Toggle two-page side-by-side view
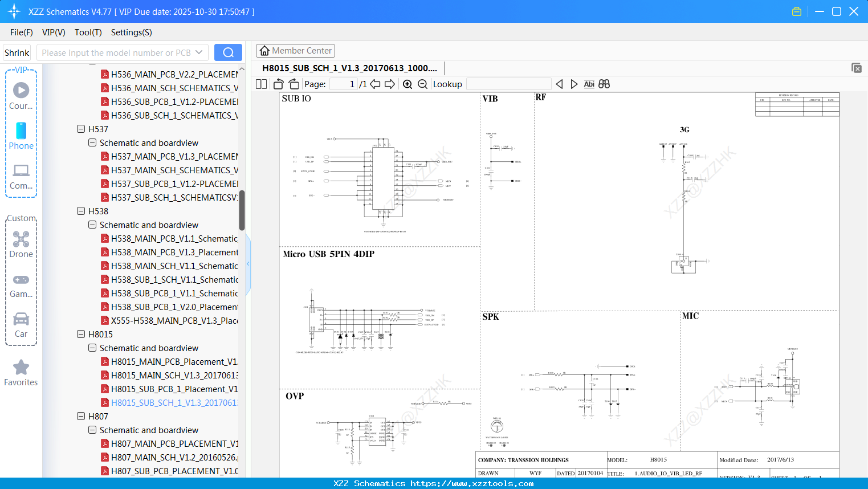This screenshot has width=868, height=489. tap(260, 84)
